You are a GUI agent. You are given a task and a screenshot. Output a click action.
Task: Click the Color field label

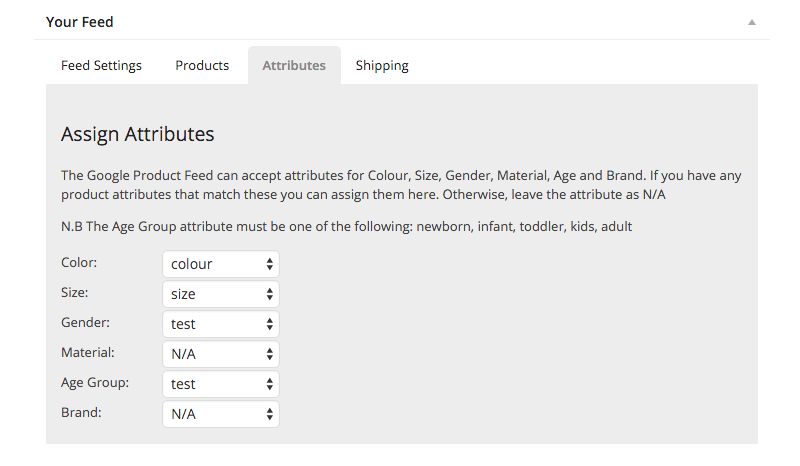(79, 262)
